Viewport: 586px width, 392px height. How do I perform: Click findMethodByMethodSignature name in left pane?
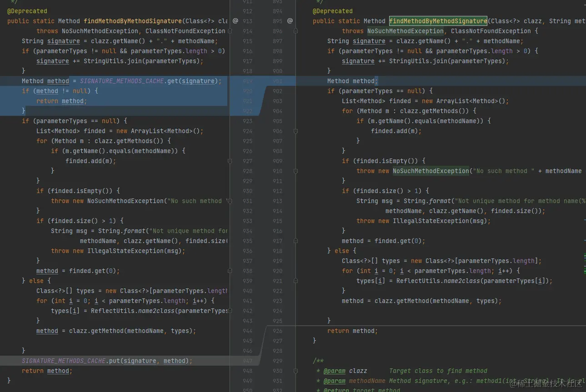pos(133,21)
